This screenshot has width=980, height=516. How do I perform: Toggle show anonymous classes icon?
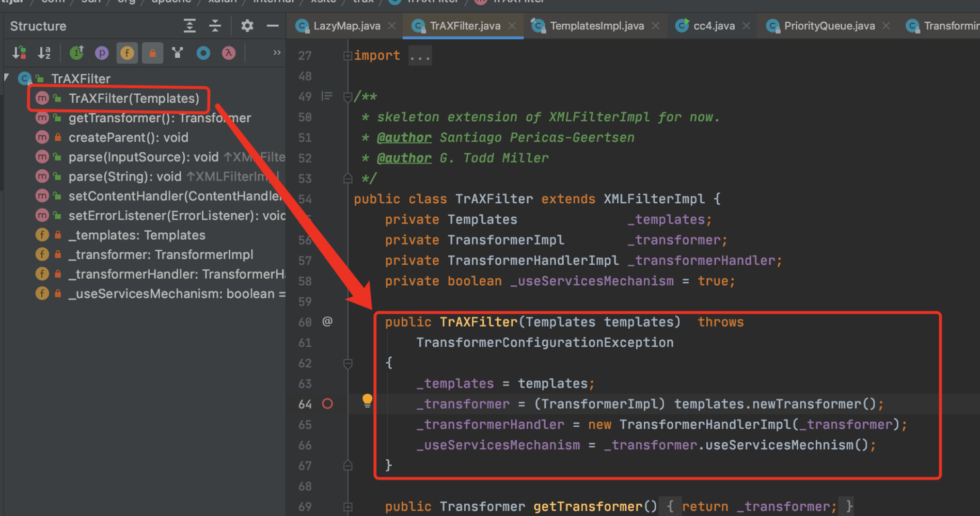point(203,53)
